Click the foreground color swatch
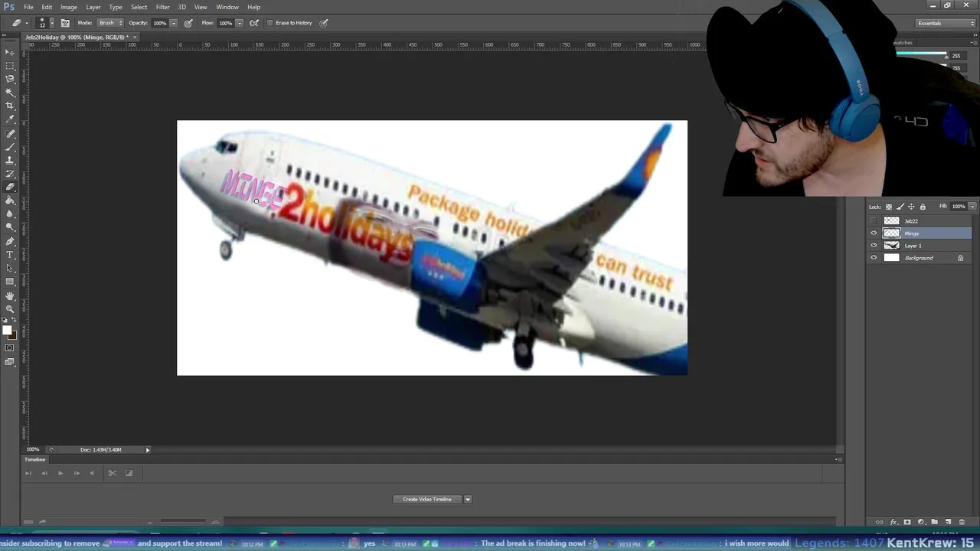Viewport: 980px width, 551px height. pos(6,330)
